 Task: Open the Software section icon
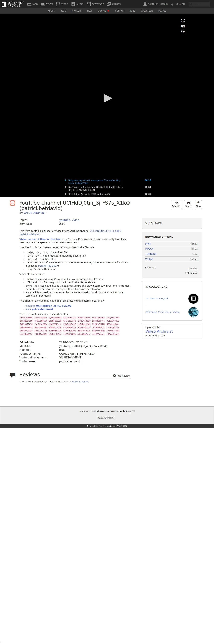click(x=89, y=4)
